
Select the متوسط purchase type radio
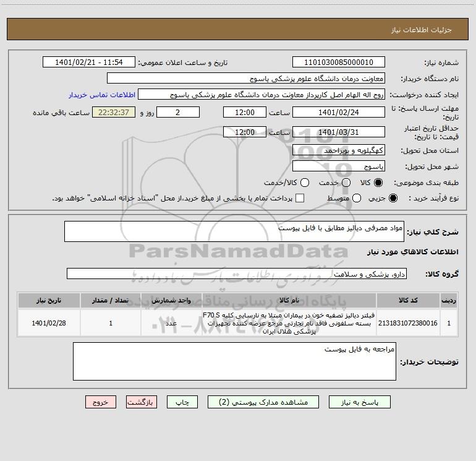pyautogui.click(x=357, y=198)
